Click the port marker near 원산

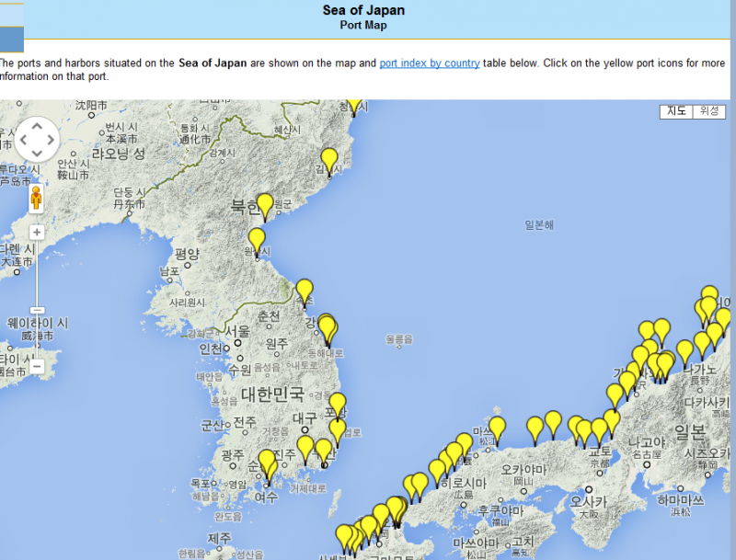click(257, 241)
